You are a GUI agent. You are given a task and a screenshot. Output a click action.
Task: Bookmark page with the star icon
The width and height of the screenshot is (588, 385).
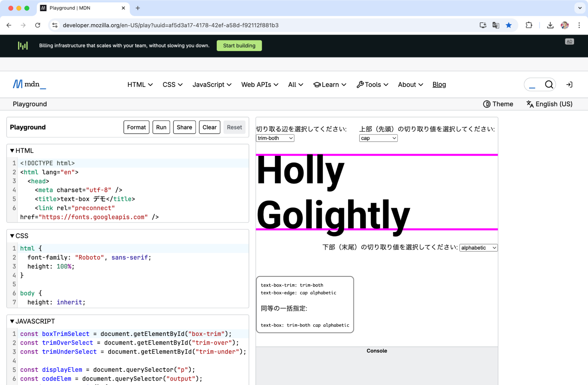pos(509,25)
